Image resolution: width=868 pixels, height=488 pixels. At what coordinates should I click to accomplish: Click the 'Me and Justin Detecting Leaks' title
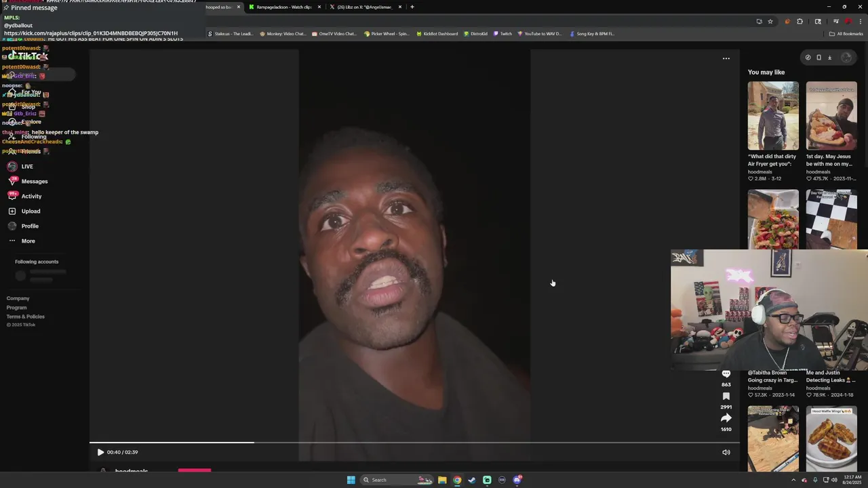[831, 376]
